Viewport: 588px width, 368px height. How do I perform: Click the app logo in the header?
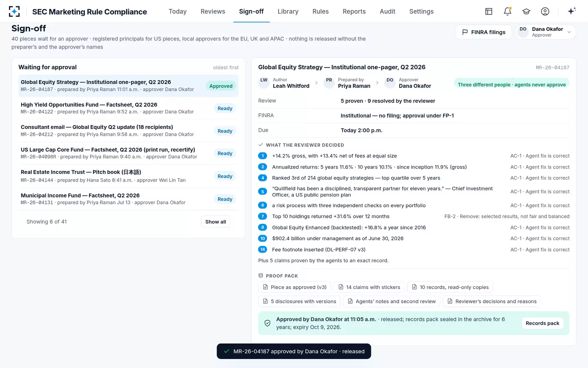(x=14, y=11)
